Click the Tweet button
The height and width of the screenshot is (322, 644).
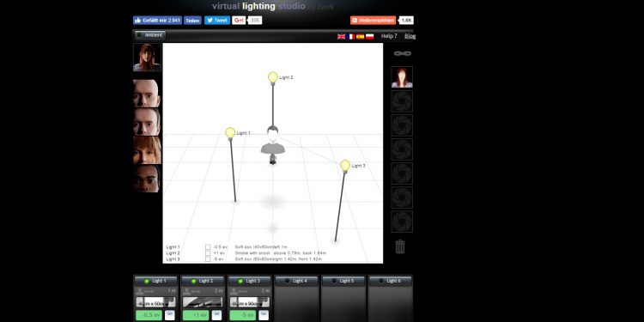(217, 20)
